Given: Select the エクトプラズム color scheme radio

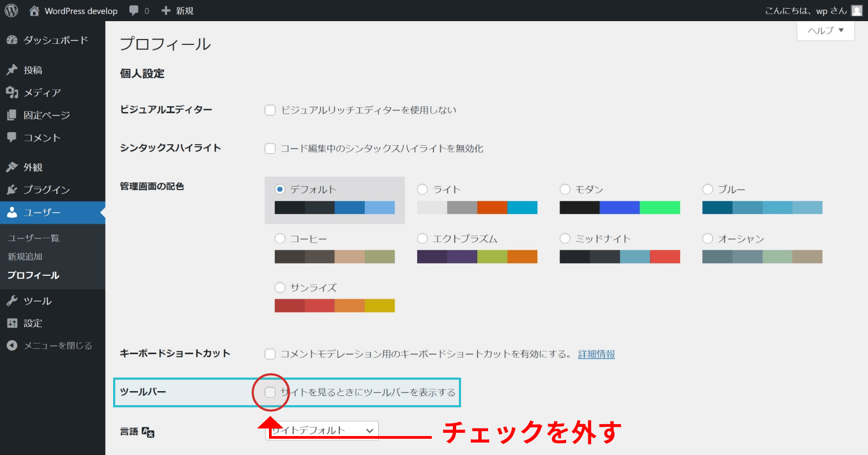Looking at the screenshot, I should tap(423, 238).
